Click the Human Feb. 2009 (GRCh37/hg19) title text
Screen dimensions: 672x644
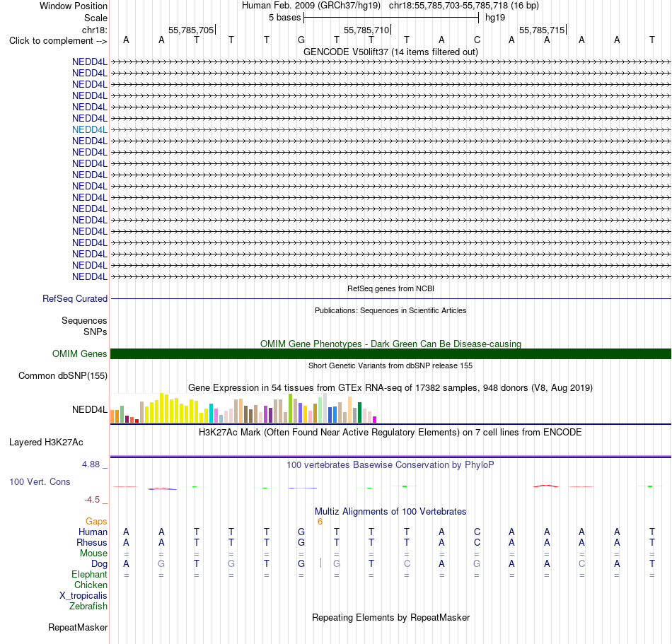(x=311, y=6)
